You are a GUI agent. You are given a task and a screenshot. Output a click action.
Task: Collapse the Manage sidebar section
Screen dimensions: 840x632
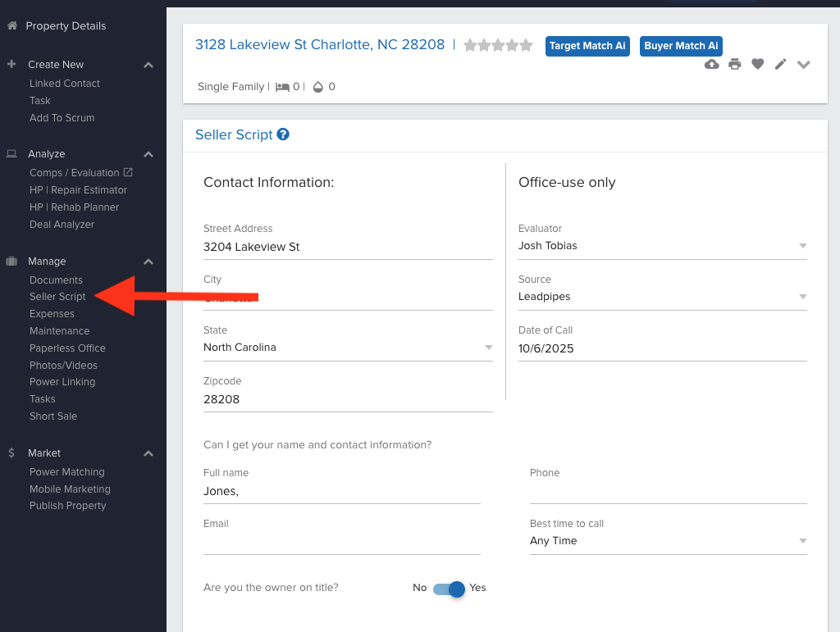[148, 261]
